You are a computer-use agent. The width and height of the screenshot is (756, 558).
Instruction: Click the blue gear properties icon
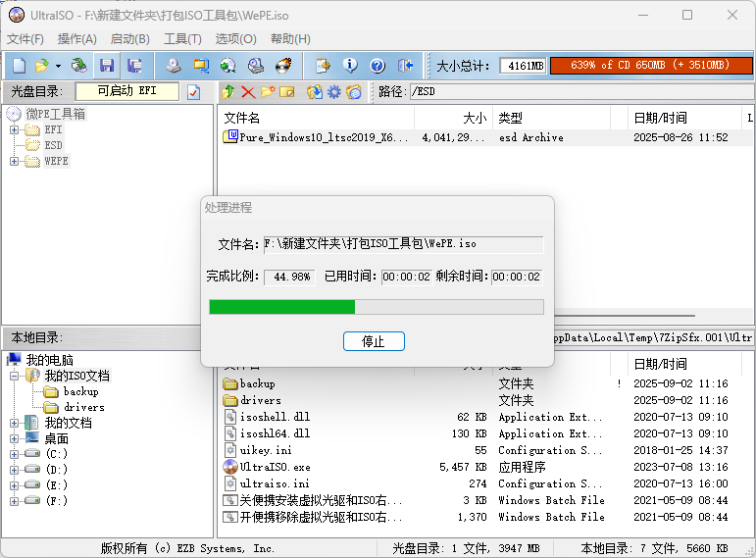[x=333, y=92]
